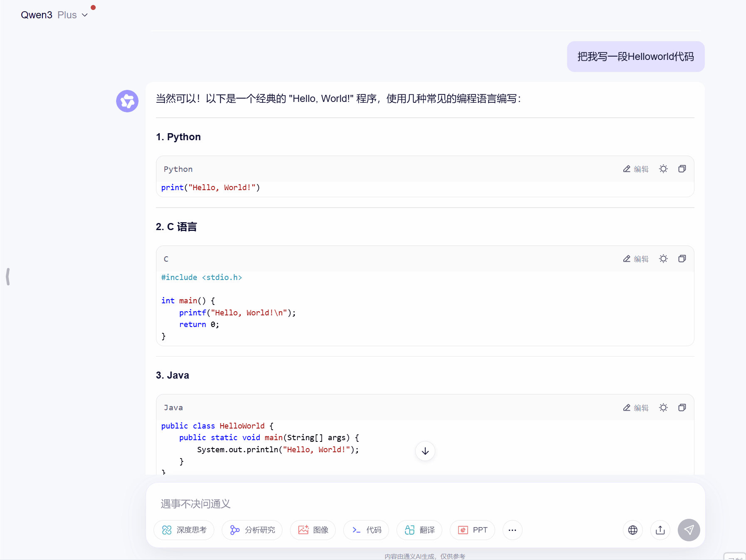Choose the 图像 image option
The height and width of the screenshot is (560, 746).
pyautogui.click(x=313, y=530)
